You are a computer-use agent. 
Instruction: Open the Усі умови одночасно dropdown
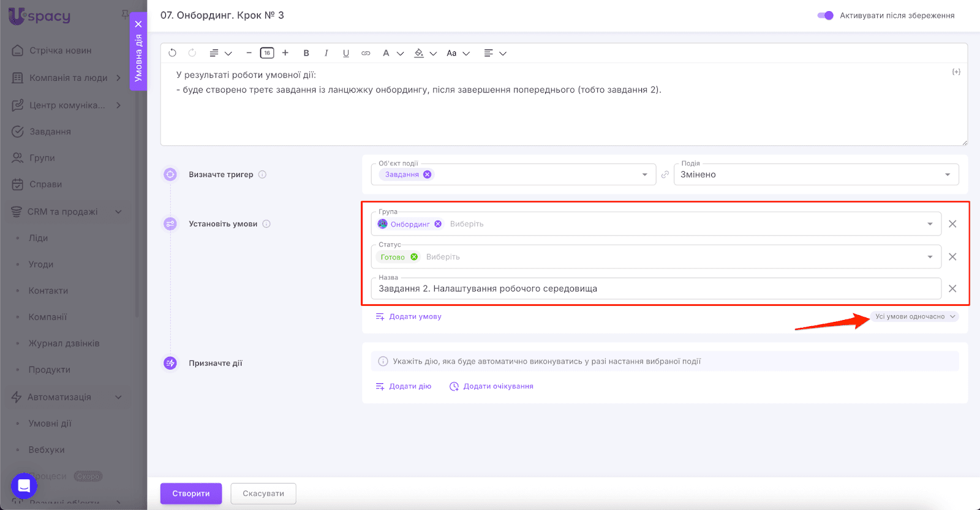click(x=914, y=317)
